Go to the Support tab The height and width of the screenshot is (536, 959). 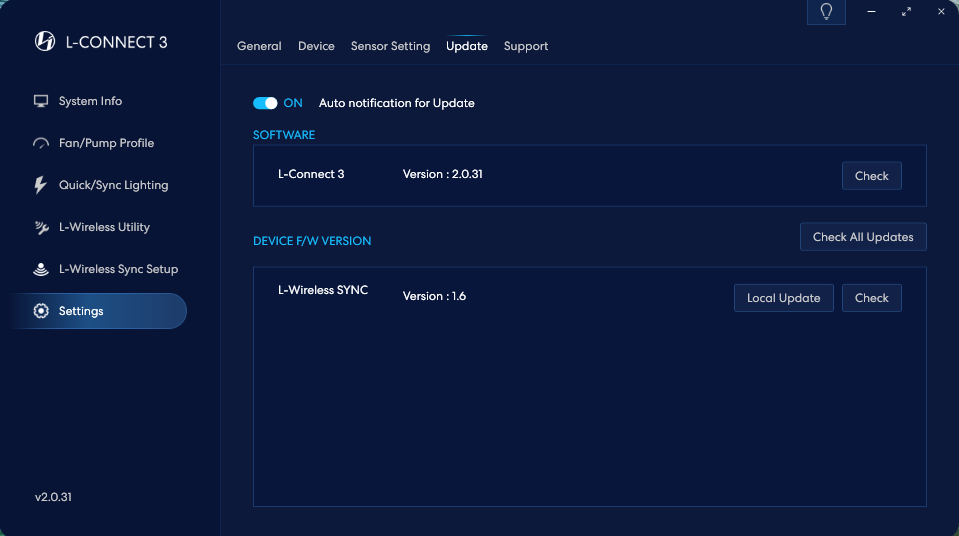click(x=526, y=47)
